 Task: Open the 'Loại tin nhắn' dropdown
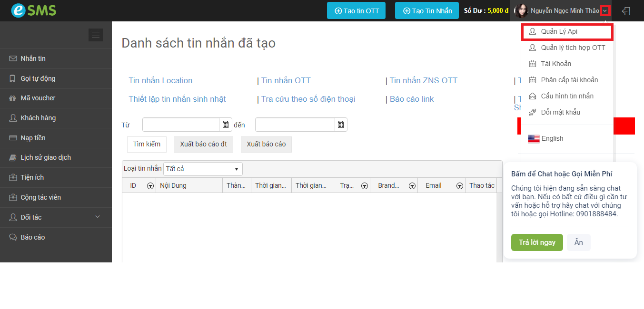(x=203, y=169)
